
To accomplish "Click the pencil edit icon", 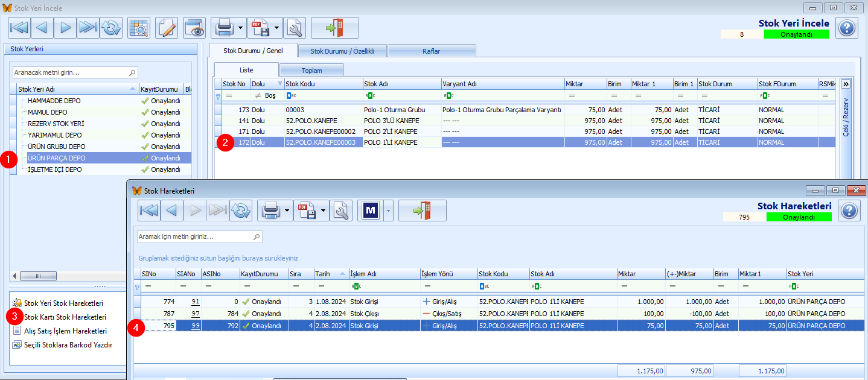I will [166, 28].
